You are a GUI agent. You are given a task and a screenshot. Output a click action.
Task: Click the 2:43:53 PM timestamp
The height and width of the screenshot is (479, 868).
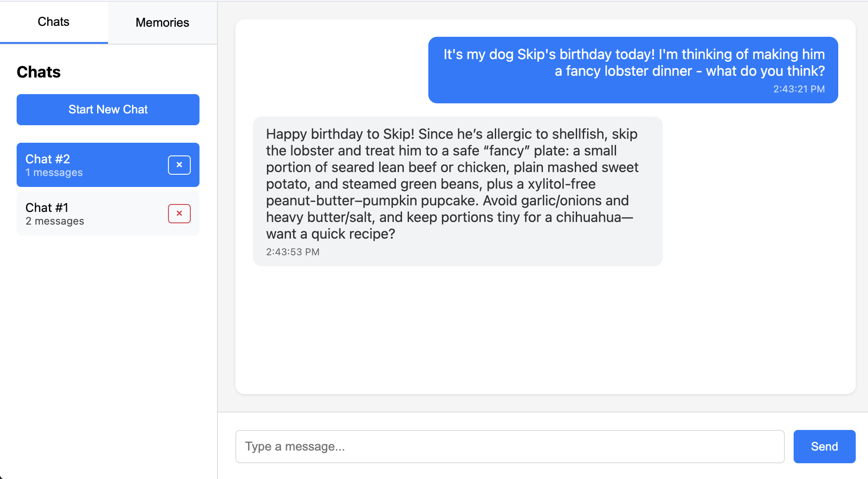point(293,252)
